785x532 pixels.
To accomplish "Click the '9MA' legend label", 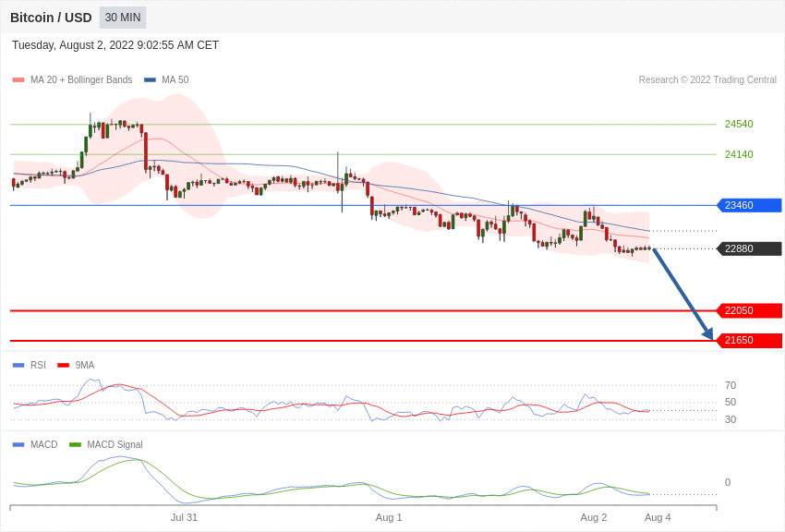I will tap(85, 366).
